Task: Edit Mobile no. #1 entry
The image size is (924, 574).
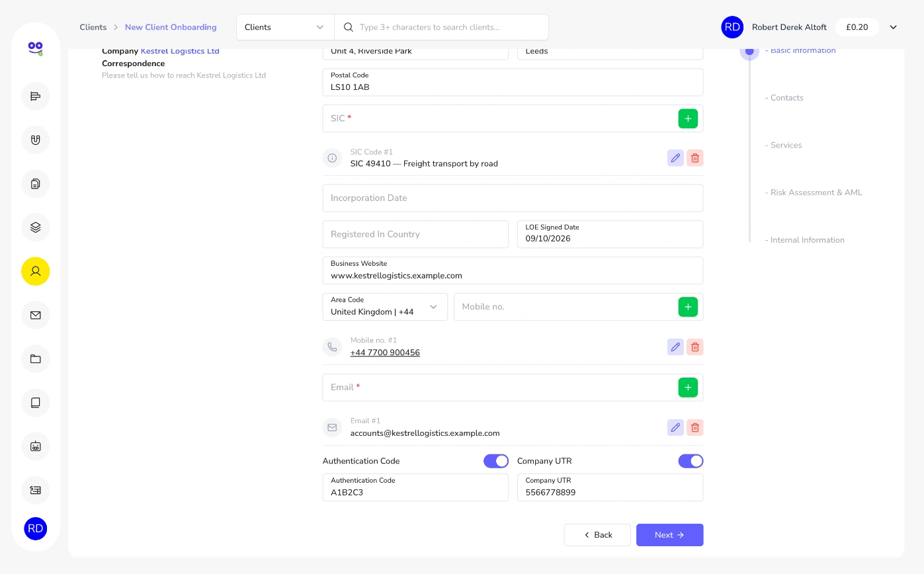Action: click(675, 347)
